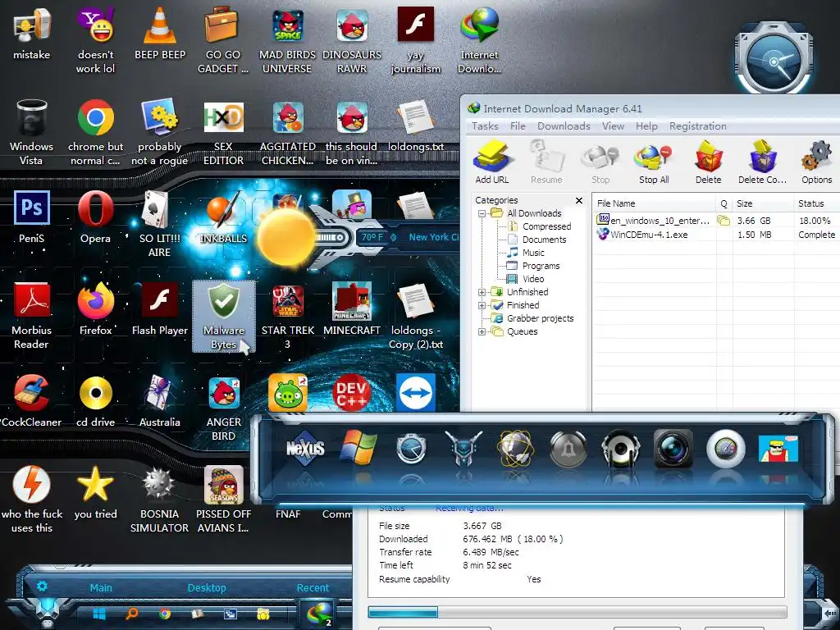Click the IDM taskbar icon
Screen dimensions: 840x630
[318, 614]
